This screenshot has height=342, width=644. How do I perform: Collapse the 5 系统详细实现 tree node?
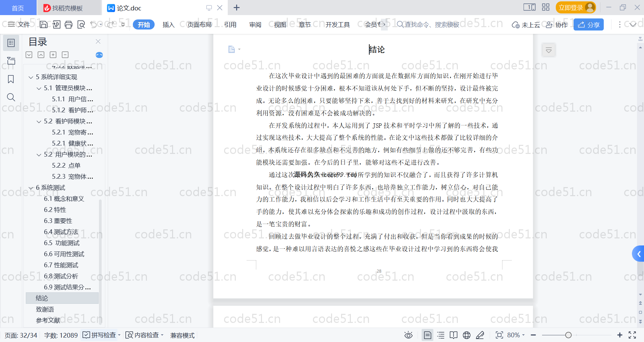31,77
